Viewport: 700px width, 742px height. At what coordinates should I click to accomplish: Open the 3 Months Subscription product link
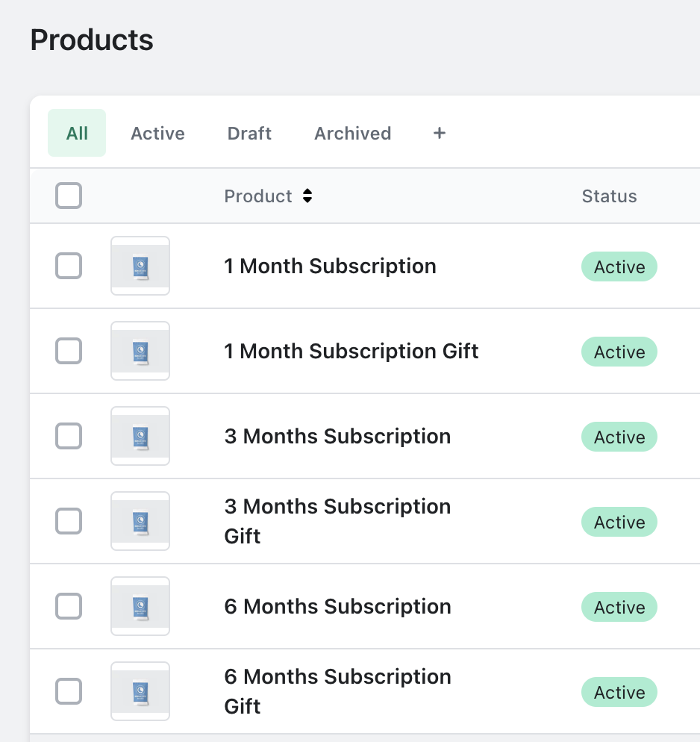pos(337,436)
